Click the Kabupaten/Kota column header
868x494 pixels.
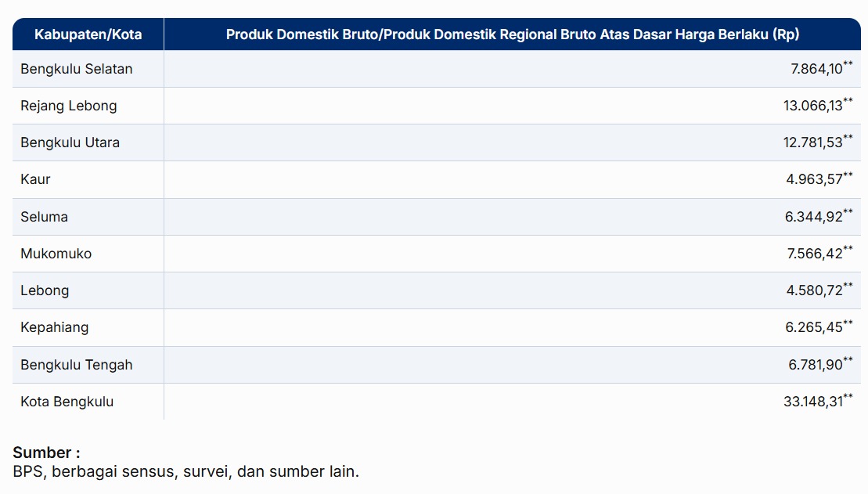(x=88, y=34)
